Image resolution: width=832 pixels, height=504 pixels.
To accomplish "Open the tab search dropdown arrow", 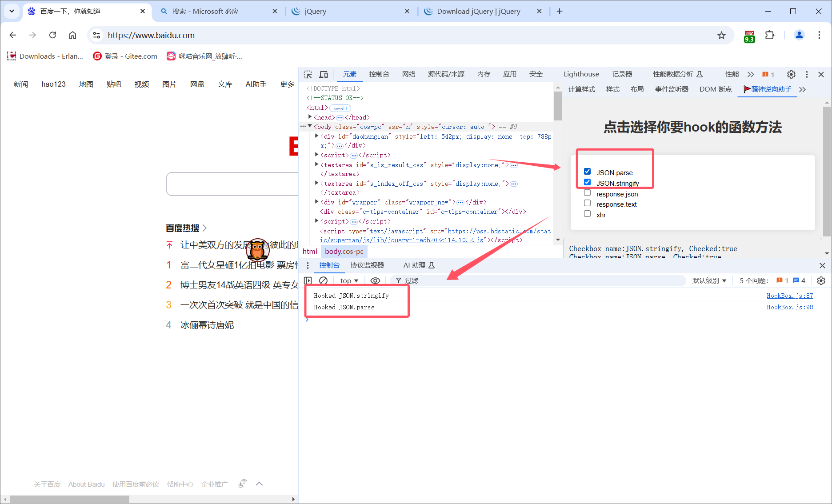I will [x=12, y=11].
